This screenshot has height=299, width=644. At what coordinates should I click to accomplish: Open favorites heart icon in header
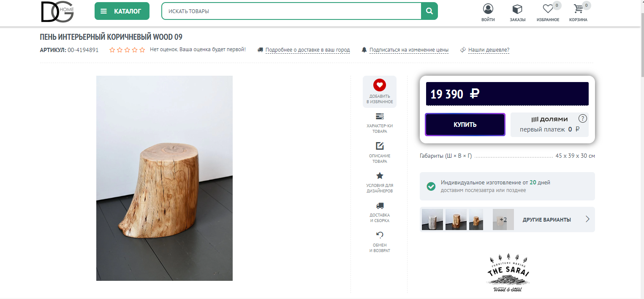point(548,9)
